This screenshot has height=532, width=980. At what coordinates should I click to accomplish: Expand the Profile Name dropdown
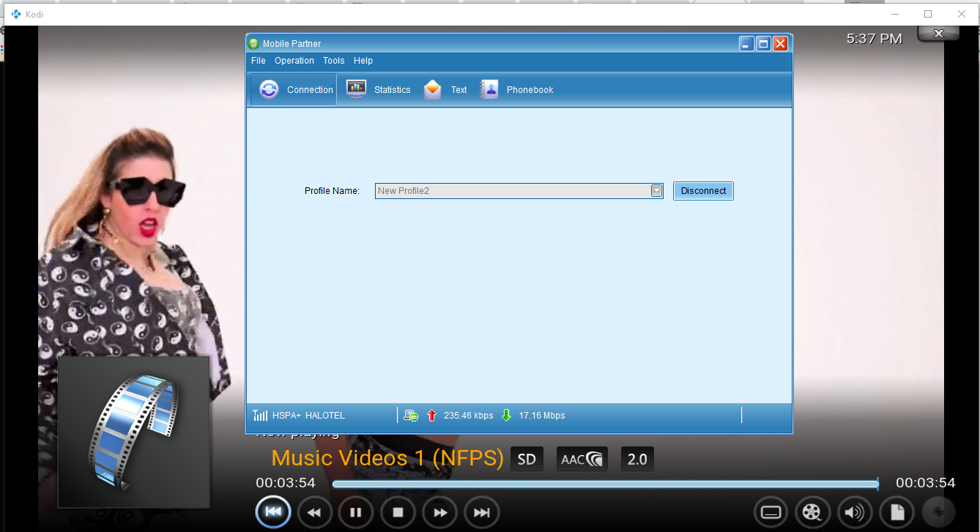point(657,191)
